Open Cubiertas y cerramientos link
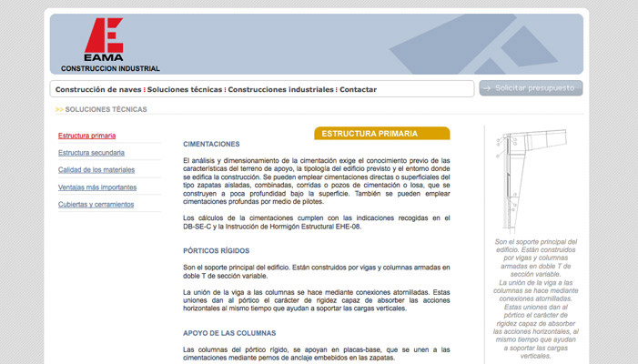 pos(96,204)
